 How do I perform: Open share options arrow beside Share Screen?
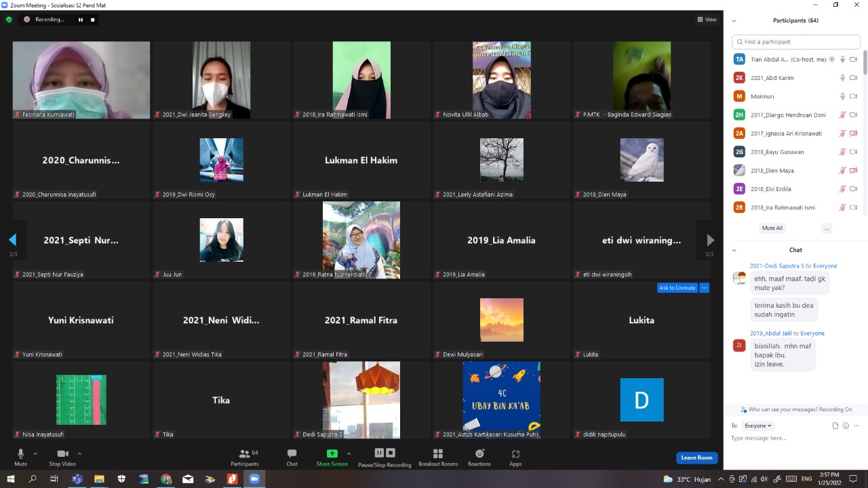(349, 453)
